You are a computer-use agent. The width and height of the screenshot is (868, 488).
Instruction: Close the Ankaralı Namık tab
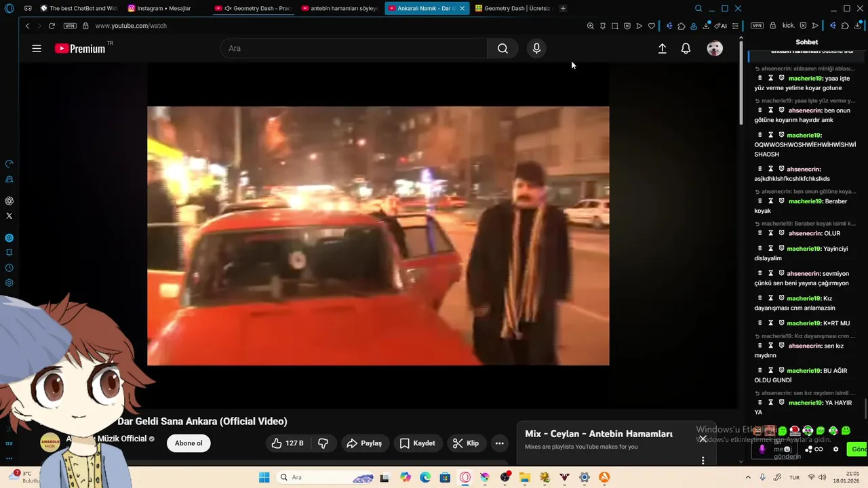click(462, 8)
